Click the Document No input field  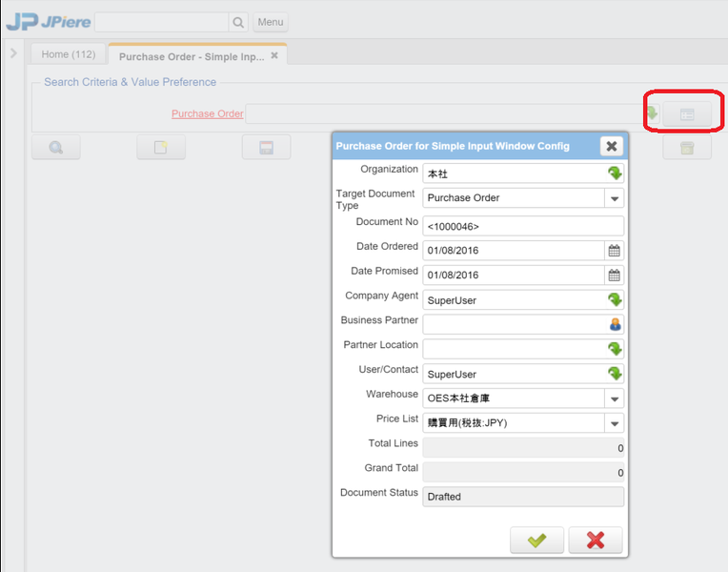522,226
